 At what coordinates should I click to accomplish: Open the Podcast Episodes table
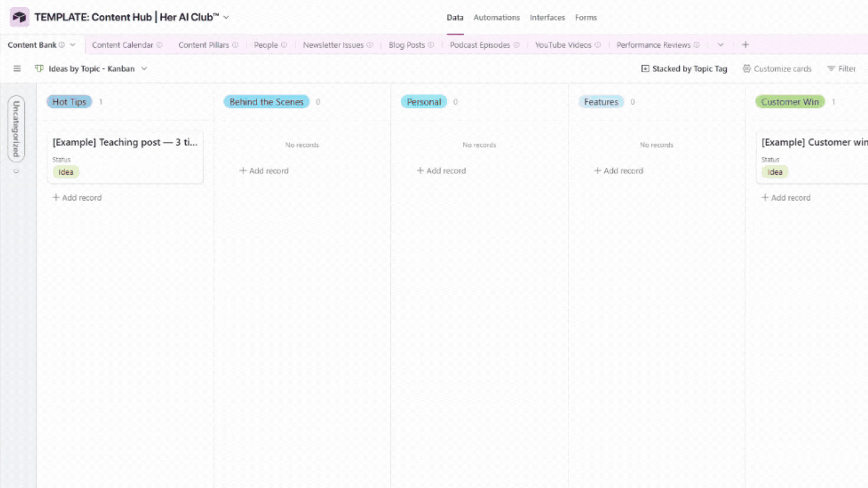[x=480, y=45]
